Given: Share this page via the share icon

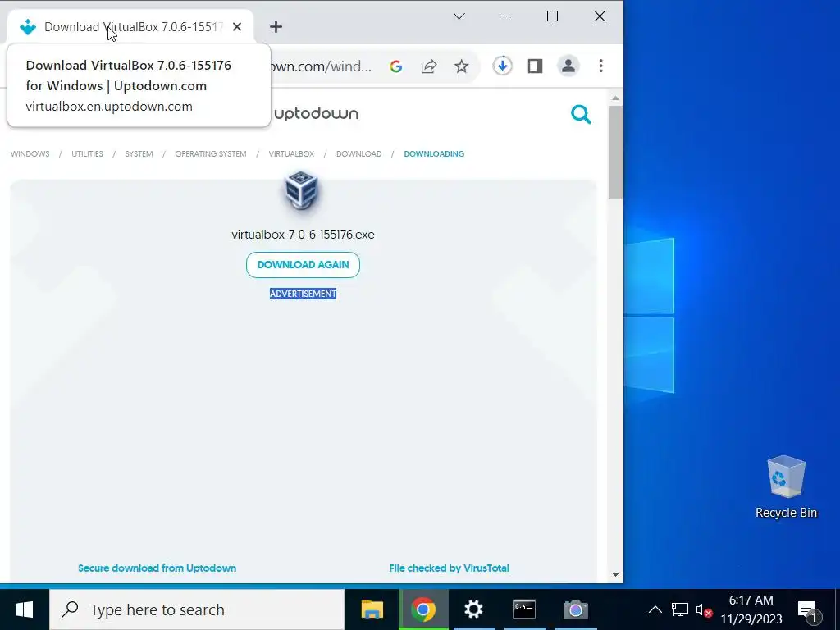Looking at the screenshot, I should click(428, 66).
